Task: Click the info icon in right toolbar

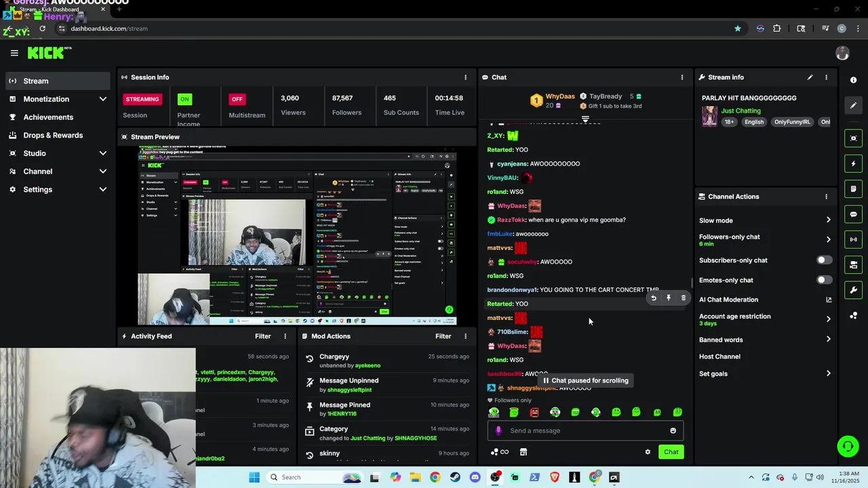Action: tap(853, 80)
